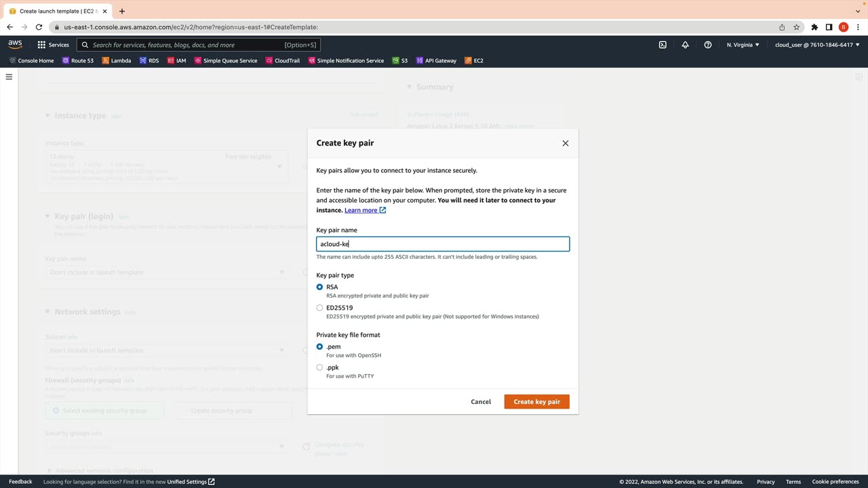The height and width of the screenshot is (488, 868).
Task: Expand Advanced network configuration
Action: (x=99, y=470)
